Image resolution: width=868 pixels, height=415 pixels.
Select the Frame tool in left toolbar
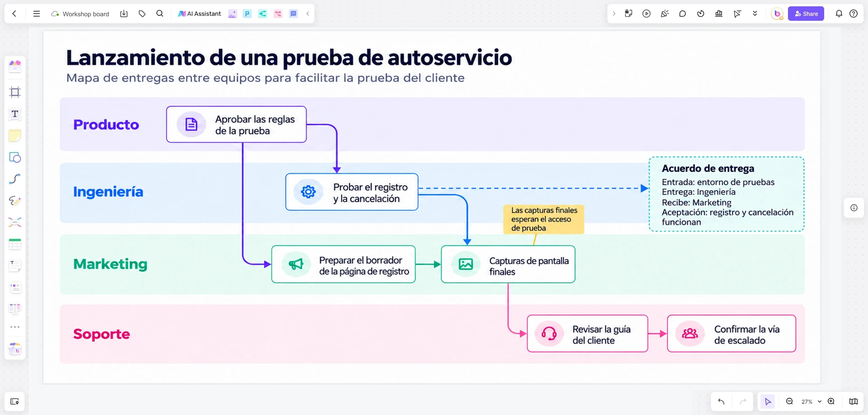(x=15, y=93)
